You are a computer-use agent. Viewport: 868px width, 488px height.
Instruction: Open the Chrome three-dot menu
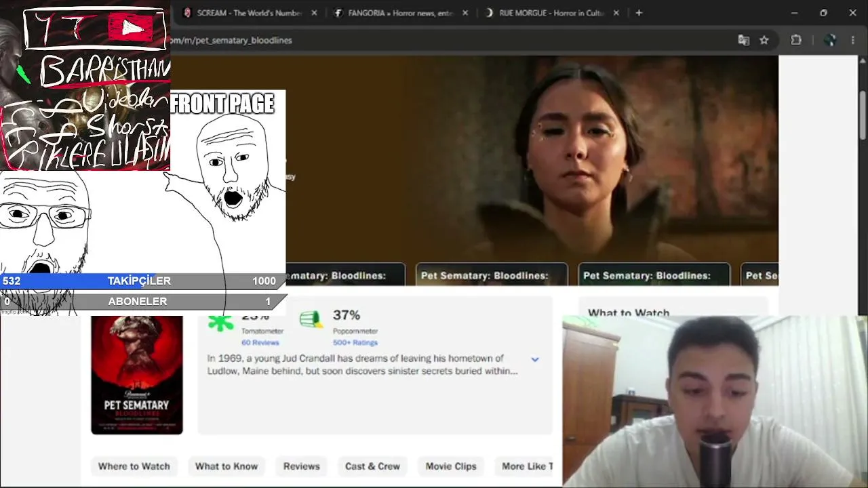tap(853, 40)
